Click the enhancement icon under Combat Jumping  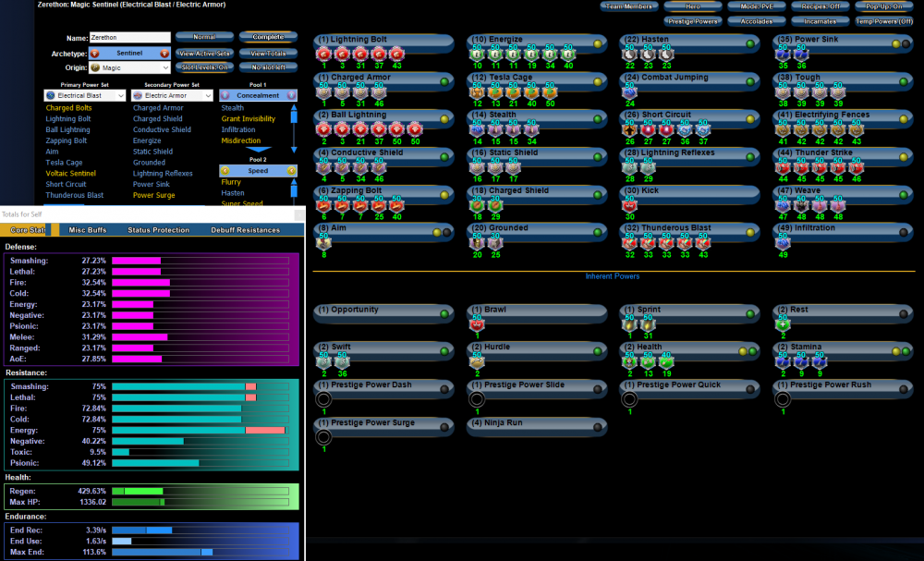630,92
